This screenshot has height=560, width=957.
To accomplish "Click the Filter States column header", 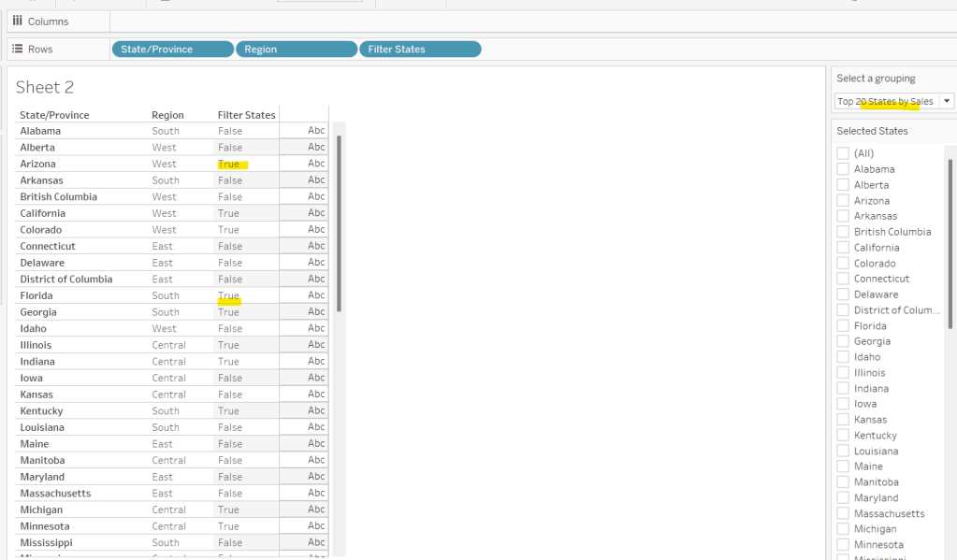I will click(x=246, y=115).
